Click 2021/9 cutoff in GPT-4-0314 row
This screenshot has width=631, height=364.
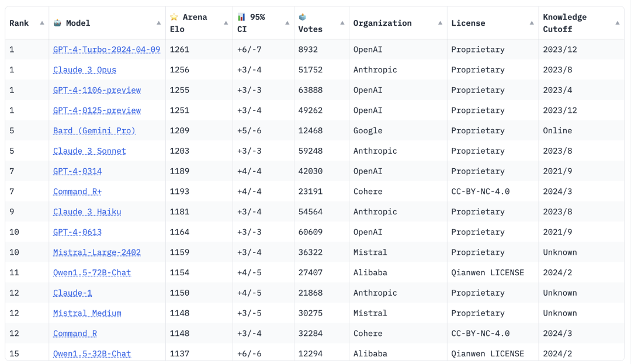coord(557,171)
